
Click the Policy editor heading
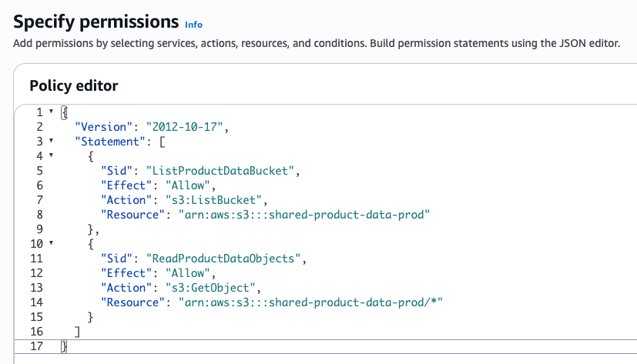pos(73,85)
